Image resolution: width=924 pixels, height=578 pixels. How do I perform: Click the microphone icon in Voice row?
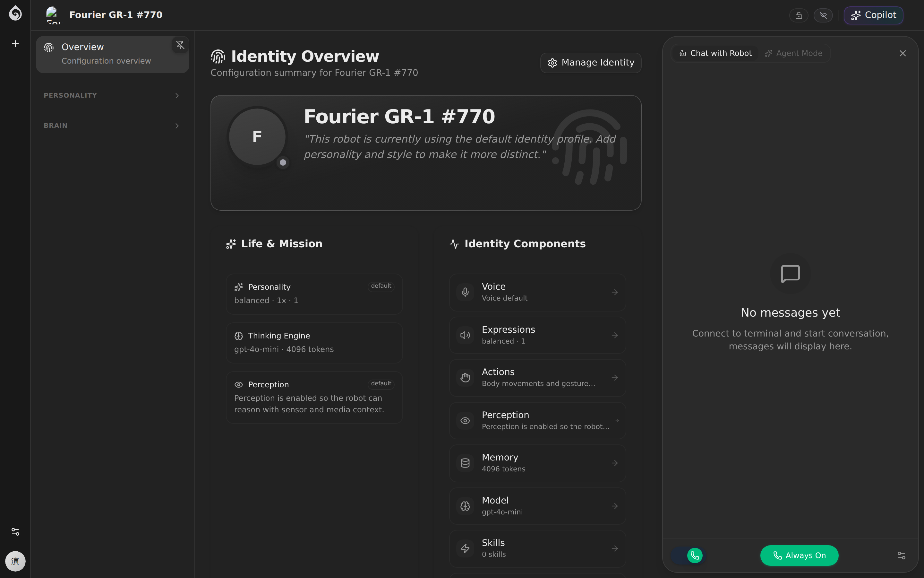(465, 293)
